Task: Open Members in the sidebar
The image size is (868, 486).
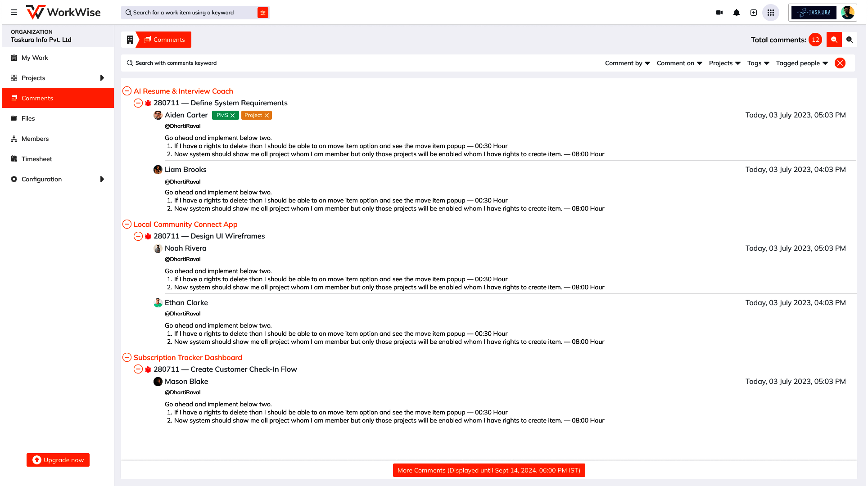Action: tap(35, 139)
